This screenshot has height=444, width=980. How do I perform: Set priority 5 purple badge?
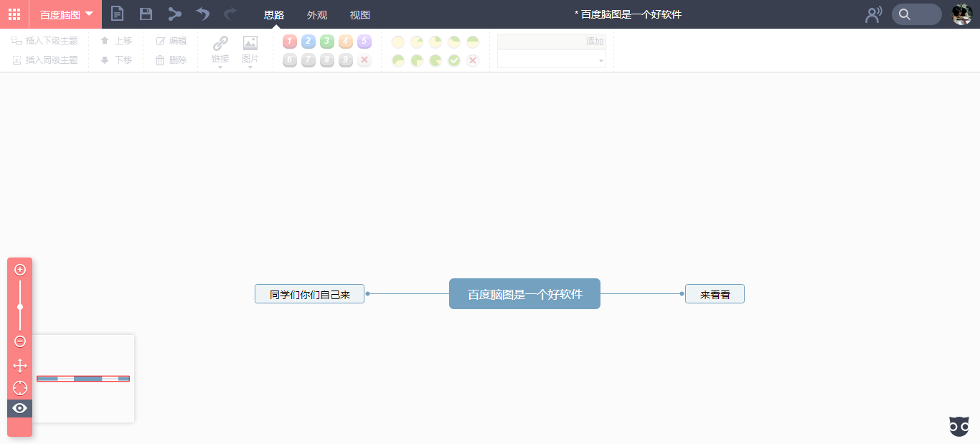pos(364,42)
